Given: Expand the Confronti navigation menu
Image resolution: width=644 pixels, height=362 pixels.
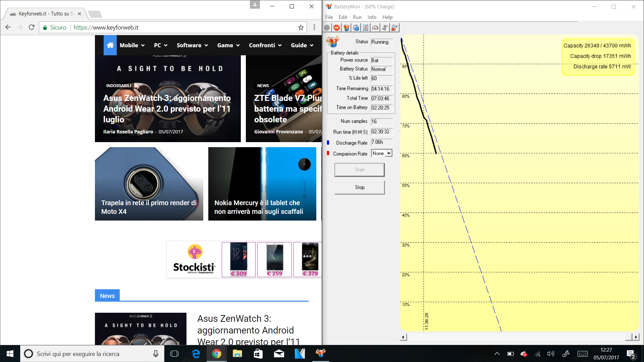Looking at the screenshot, I should pyautogui.click(x=265, y=45).
